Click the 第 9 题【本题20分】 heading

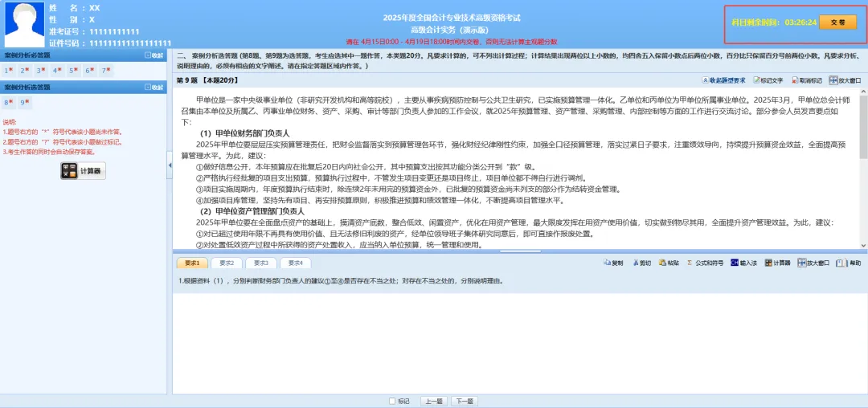(207, 80)
